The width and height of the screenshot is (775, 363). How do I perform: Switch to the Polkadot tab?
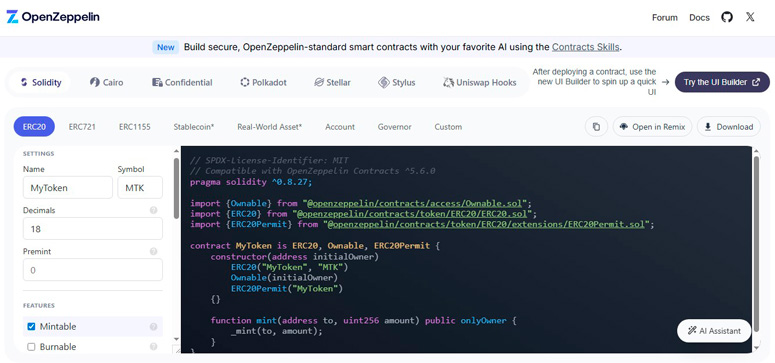263,83
